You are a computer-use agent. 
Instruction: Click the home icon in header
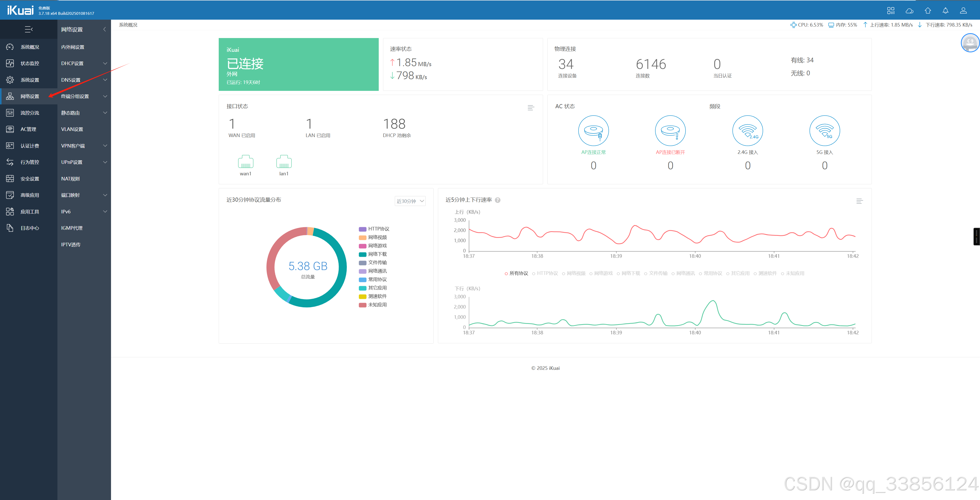coord(928,11)
